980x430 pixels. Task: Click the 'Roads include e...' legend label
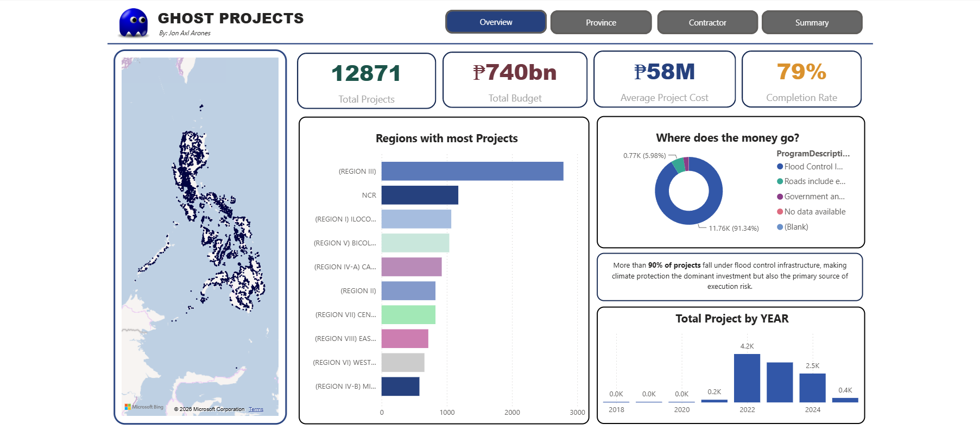pyautogui.click(x=815, y=181)
